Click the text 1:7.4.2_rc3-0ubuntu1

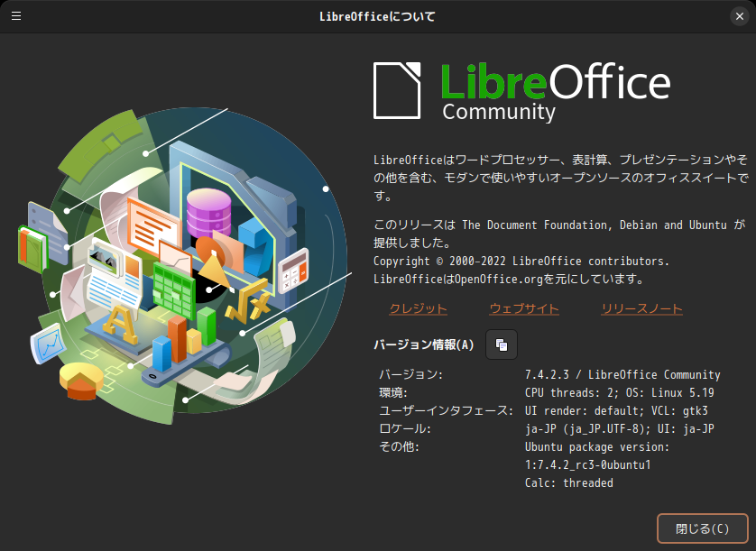(x=587, y=464)
